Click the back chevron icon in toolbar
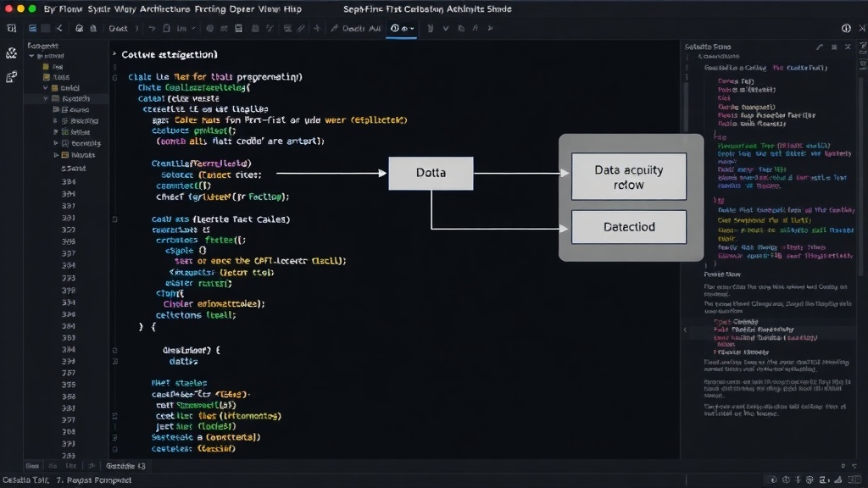 (x=59, y=28)
